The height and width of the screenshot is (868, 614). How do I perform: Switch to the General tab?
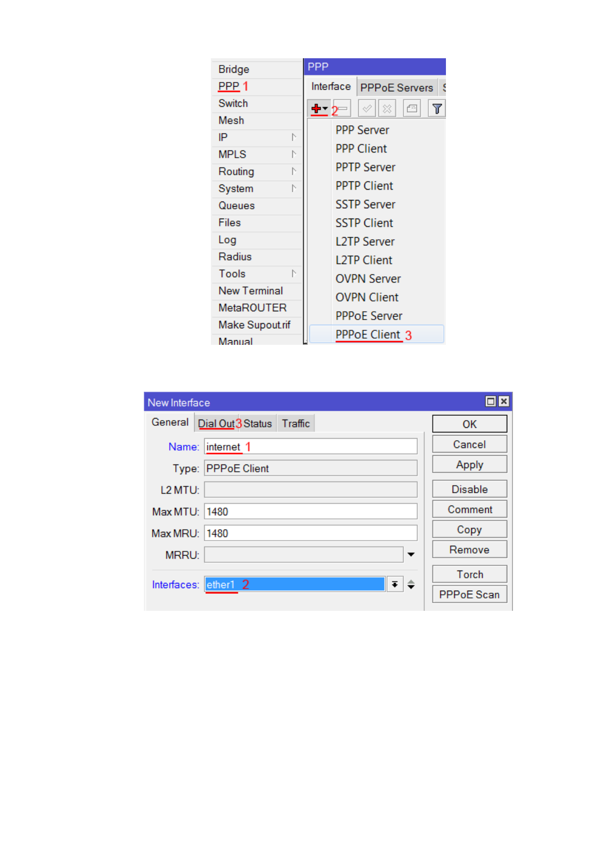click(x=170, y=422)
